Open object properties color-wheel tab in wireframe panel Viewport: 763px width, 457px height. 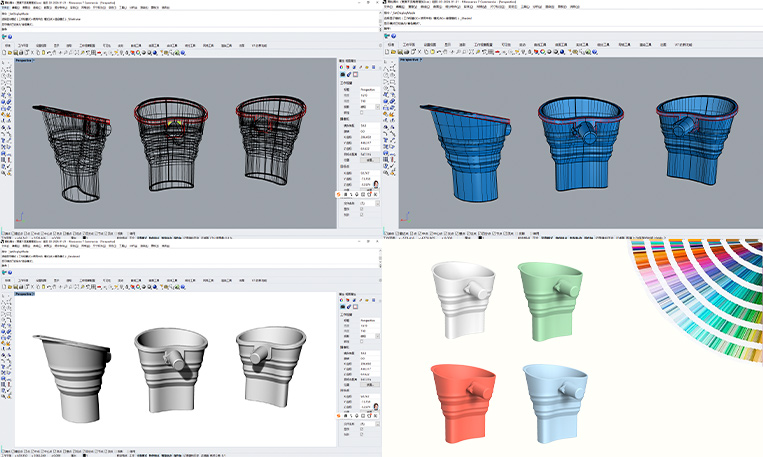341,67
